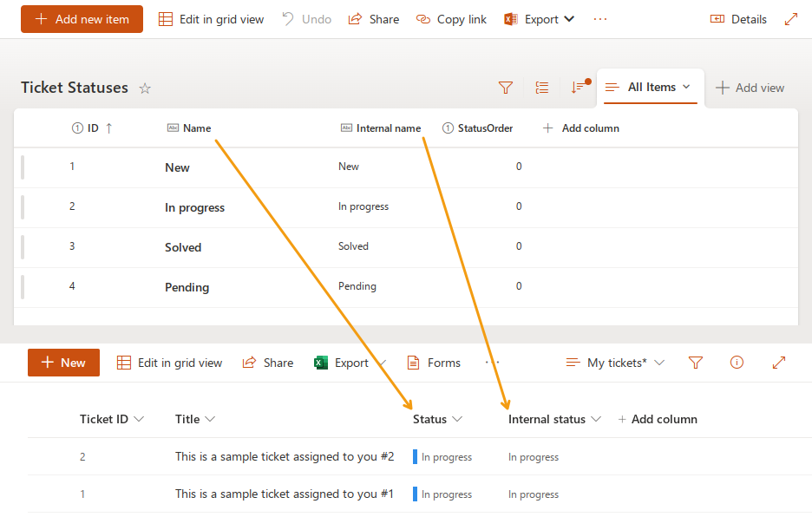Open Forms in the tickets toolbar

pos(434,363)
